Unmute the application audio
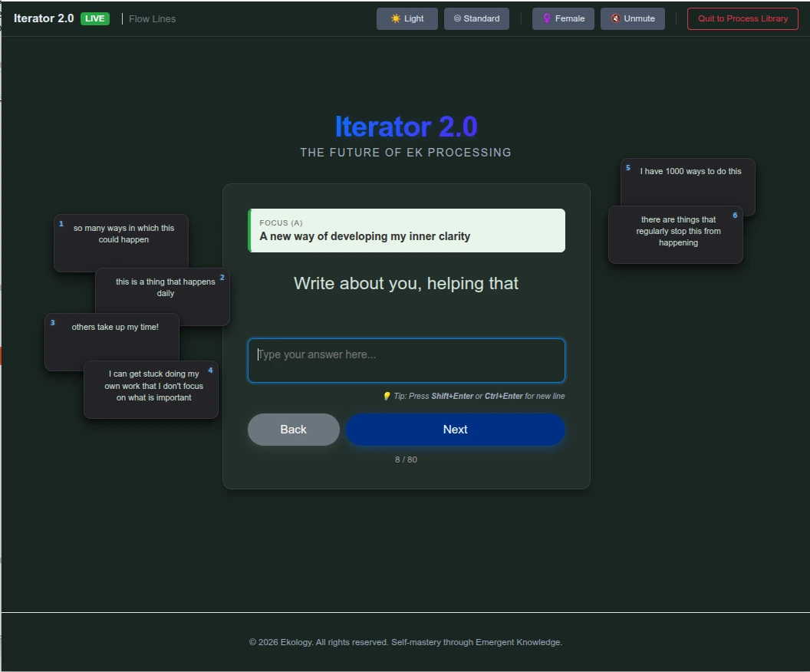The height and width of the screenshot is (672, 810). tap(632, 18)
